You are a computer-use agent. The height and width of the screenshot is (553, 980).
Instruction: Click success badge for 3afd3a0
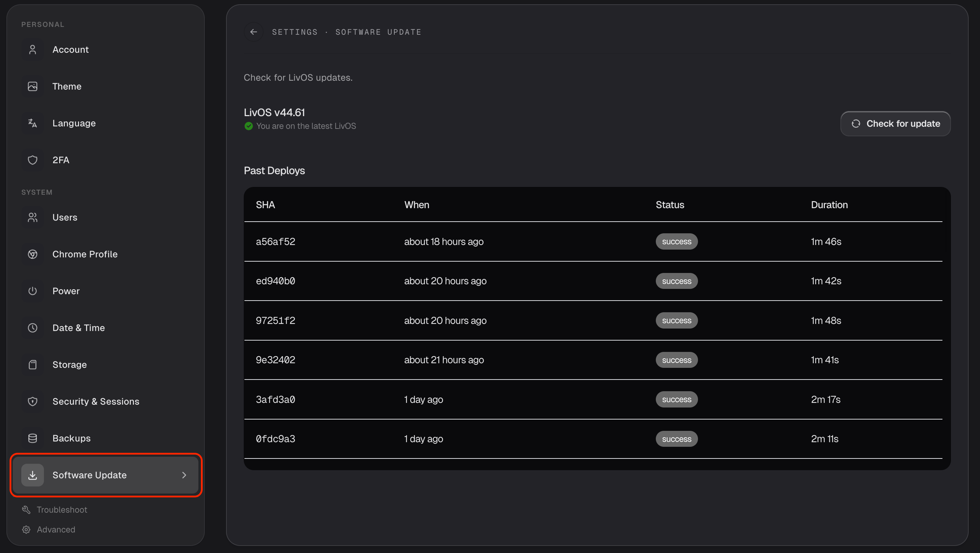(x=677, y=399)
